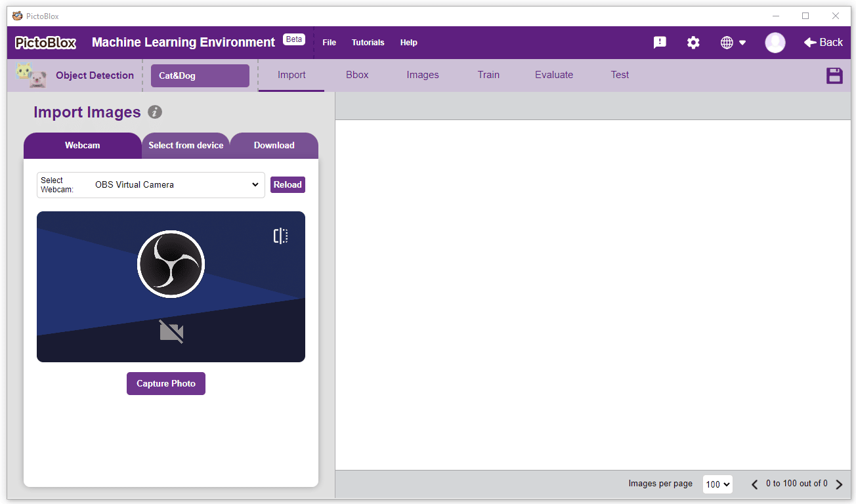The width and height of the screenshot is (856, 504).
Task: Click the save project floppy disk icon
Action: coord(834,75)
